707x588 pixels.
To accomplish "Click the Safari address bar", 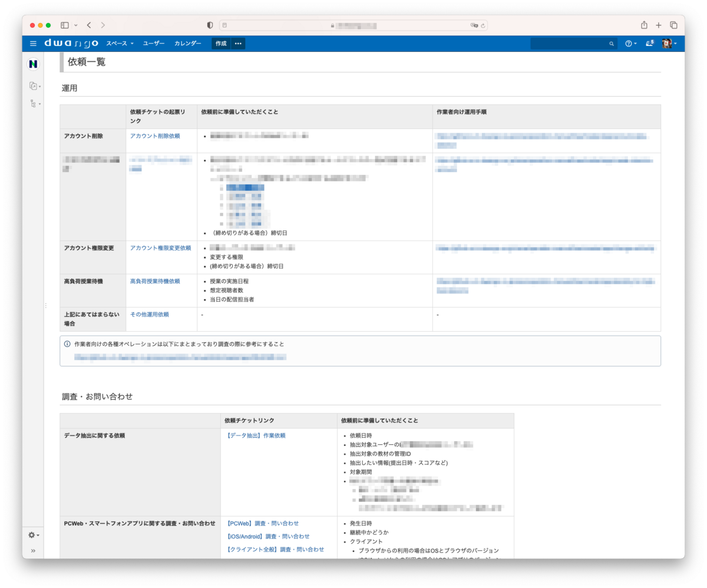I will click(353, 25).
